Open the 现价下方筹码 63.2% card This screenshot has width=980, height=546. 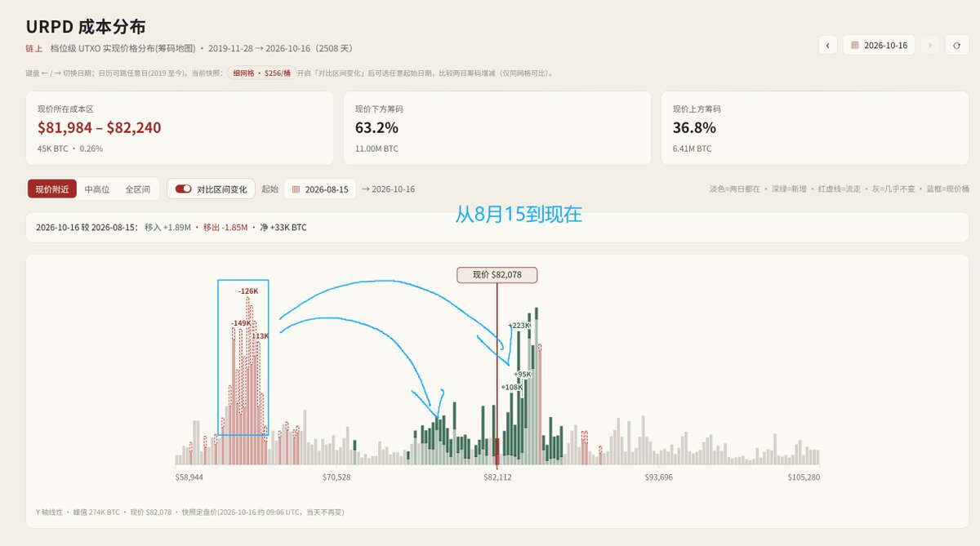tap(497, 128)
